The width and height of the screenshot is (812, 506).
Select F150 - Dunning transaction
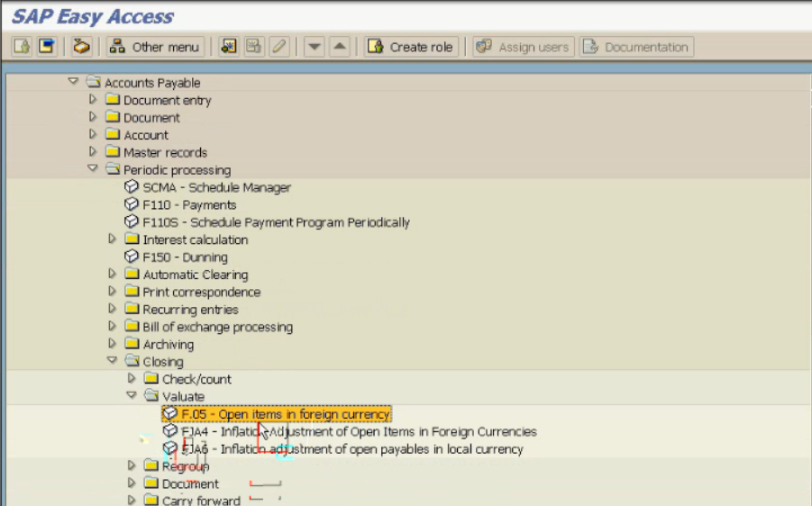click(x=185, y=258)
